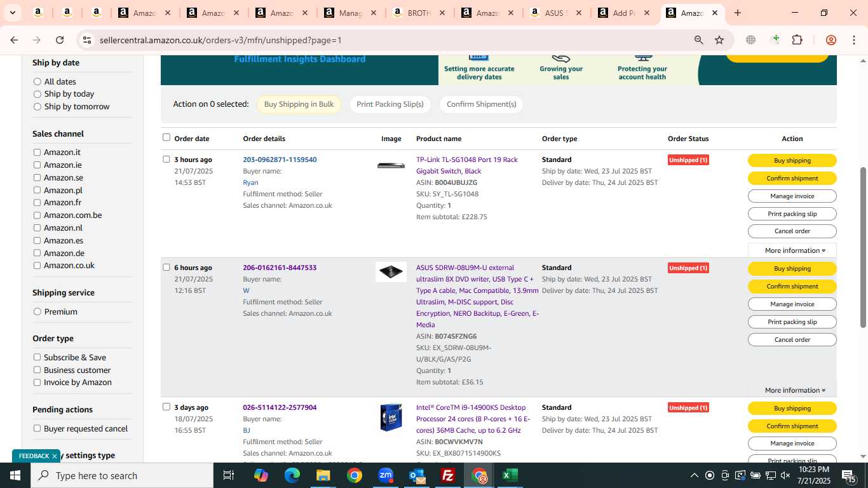Open Excel from the taskbar
This screenshot has height=488, width=868.
510,475
